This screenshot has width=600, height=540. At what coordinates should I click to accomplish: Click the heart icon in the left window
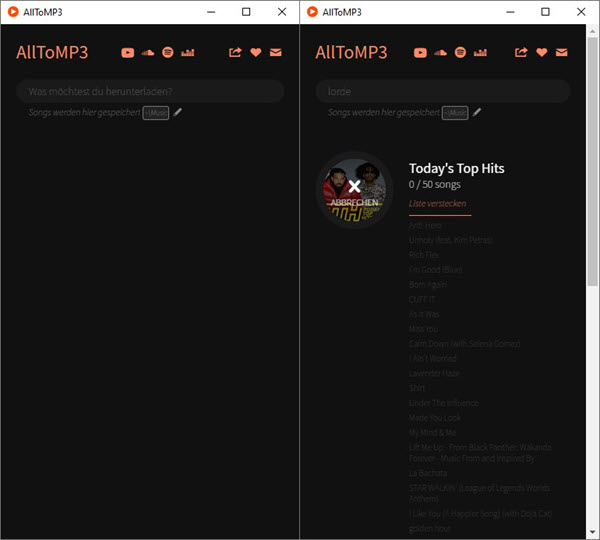click(x=256, y=52)
